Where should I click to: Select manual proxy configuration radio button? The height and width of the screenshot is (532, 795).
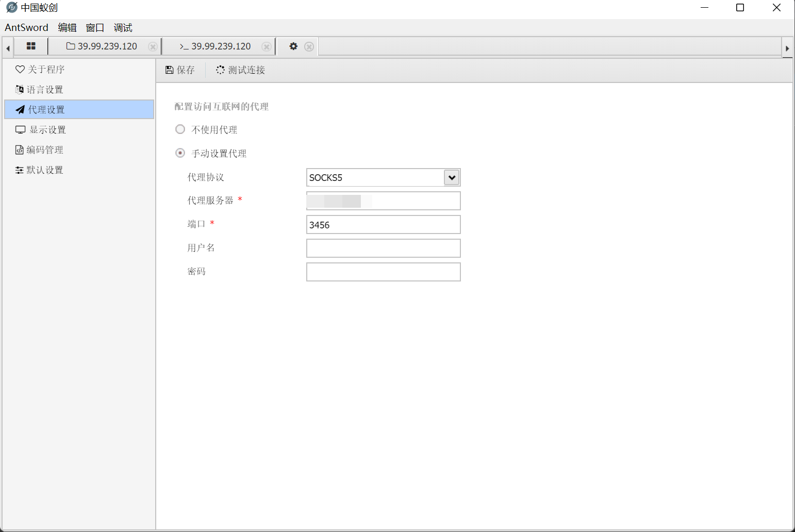coord(180,153)
